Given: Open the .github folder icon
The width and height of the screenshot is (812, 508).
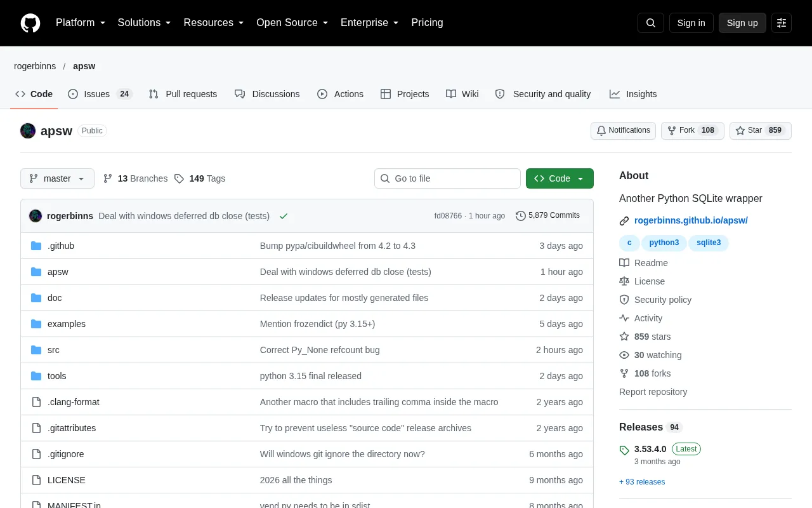Looking at the screenshot, I should [36, 246].
